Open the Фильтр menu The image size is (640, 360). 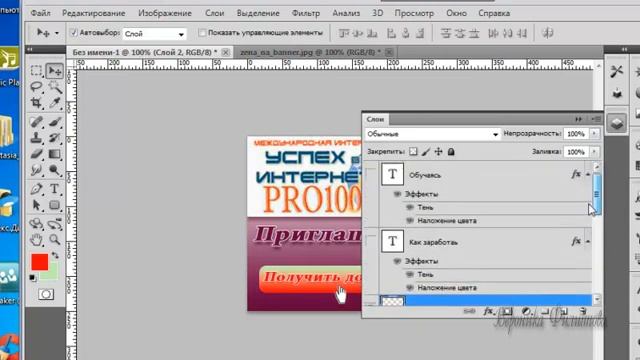tap(306, 13)
